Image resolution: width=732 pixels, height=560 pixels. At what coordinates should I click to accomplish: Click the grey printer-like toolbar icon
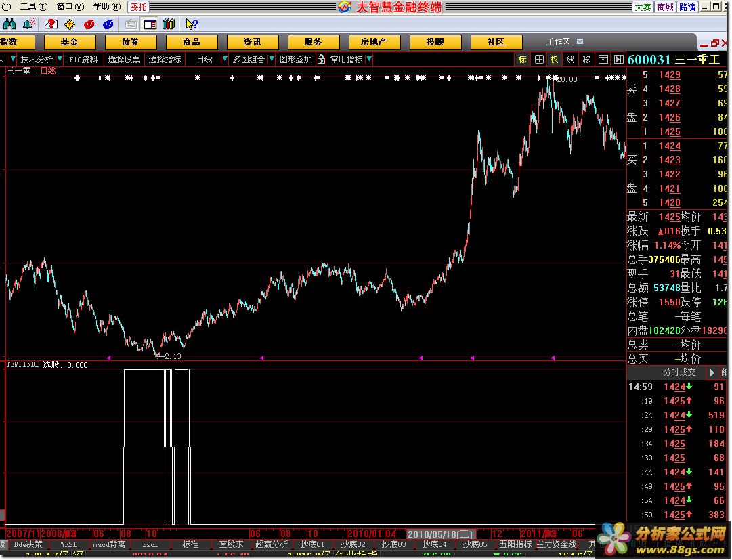(131, 24)
